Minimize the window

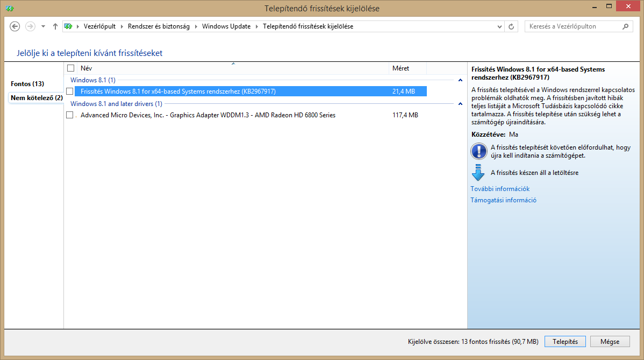(595, 6)
